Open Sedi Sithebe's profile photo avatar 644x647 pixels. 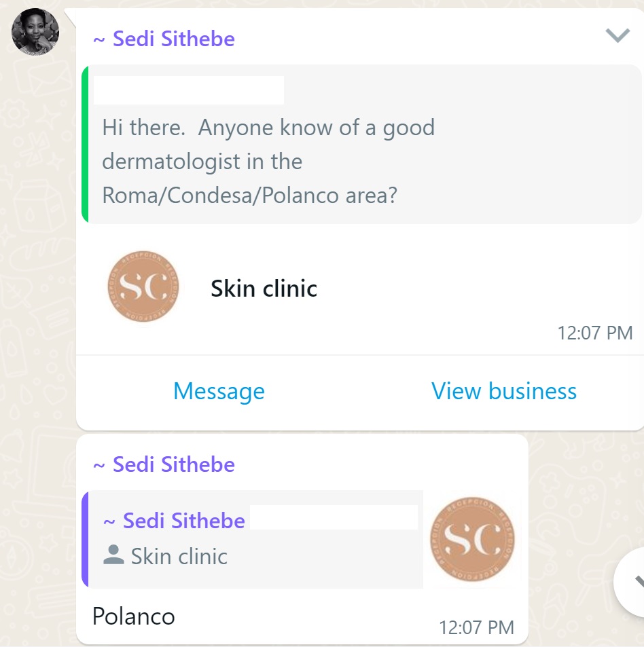click(x=35, y=32)
